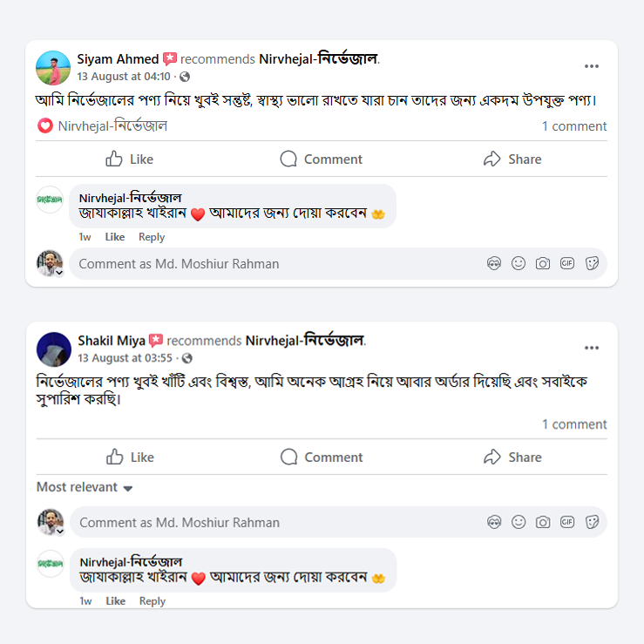Click camera icon in first comment box

point(543,263)
